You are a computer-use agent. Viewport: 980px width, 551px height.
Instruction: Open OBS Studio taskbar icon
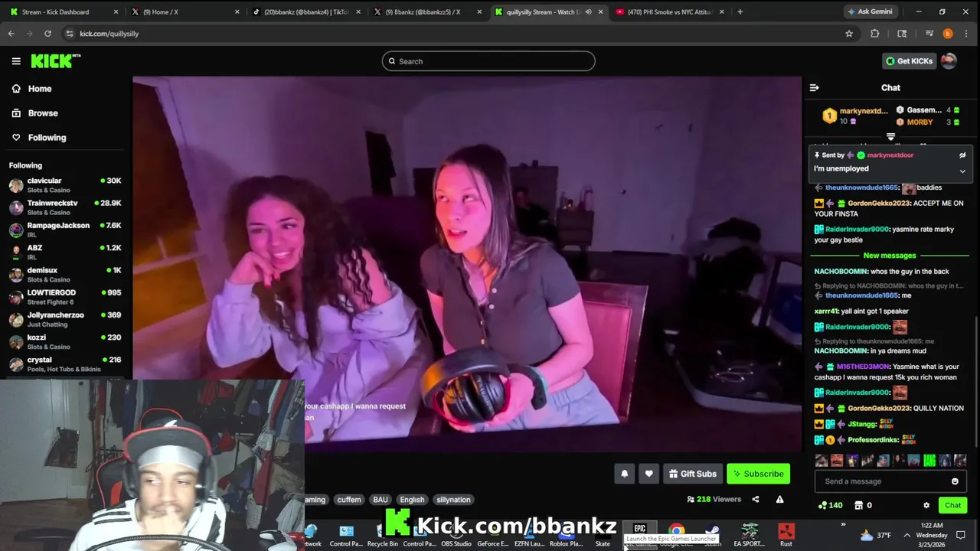[456, 534]
